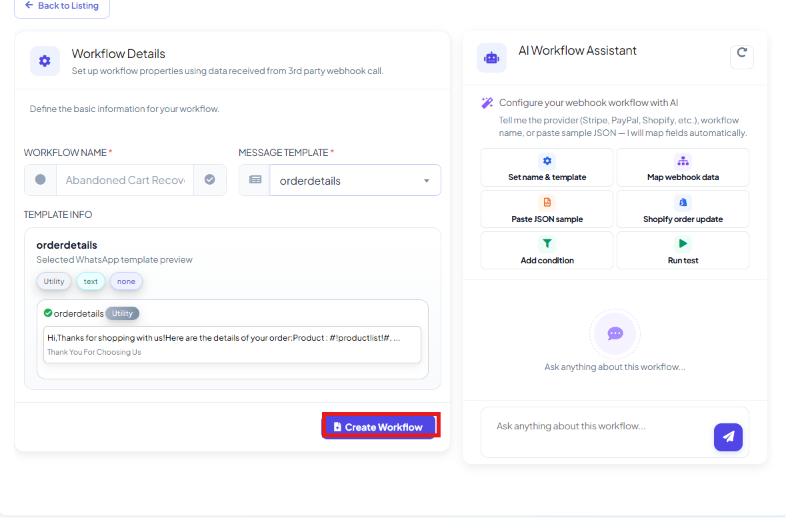Image resolution: width=786 pixels, height=518 pixels.
Task: Click the Utility tag pill
Action: (54, 281)
